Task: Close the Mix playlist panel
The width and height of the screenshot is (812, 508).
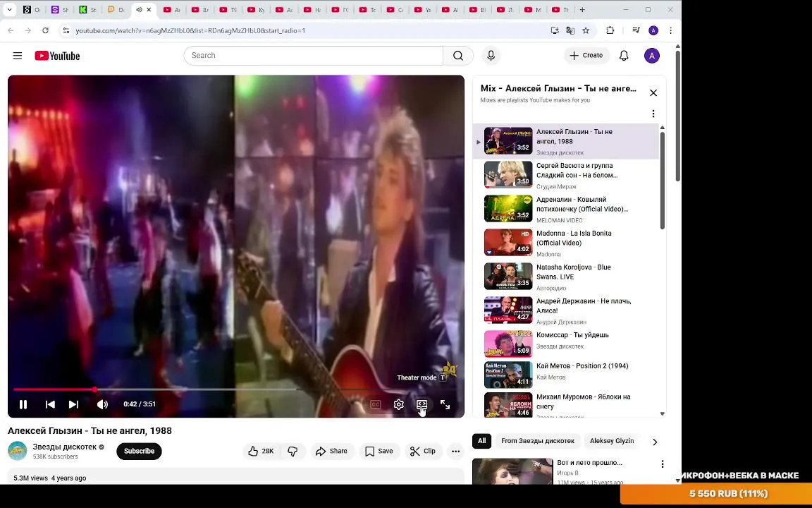Action: [653, 93]
